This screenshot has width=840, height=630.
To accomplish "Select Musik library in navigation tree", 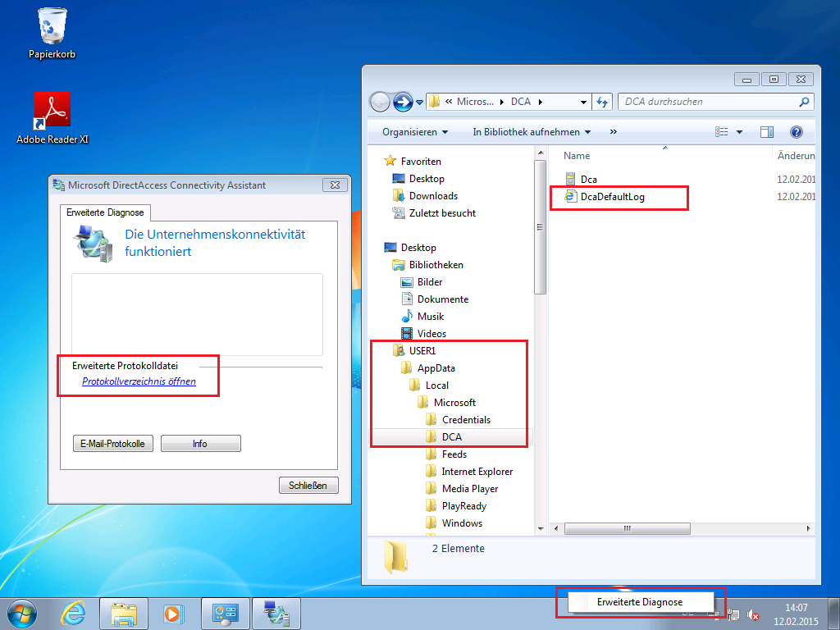I will click(x=422, y=316).
